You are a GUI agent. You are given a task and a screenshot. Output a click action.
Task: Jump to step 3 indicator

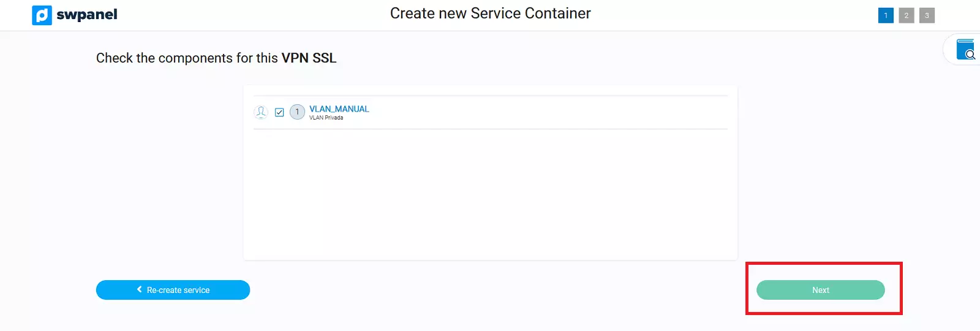[x=927, y=15]
